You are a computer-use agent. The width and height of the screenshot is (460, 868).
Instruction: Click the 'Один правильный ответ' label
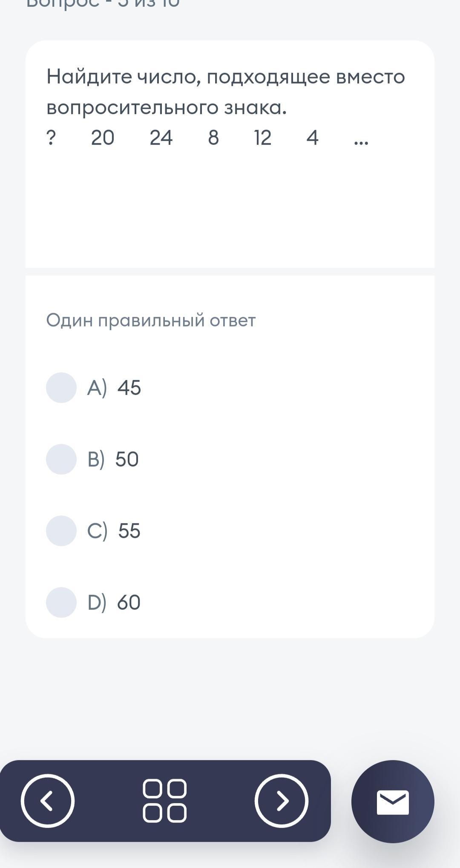pos(151,320)
